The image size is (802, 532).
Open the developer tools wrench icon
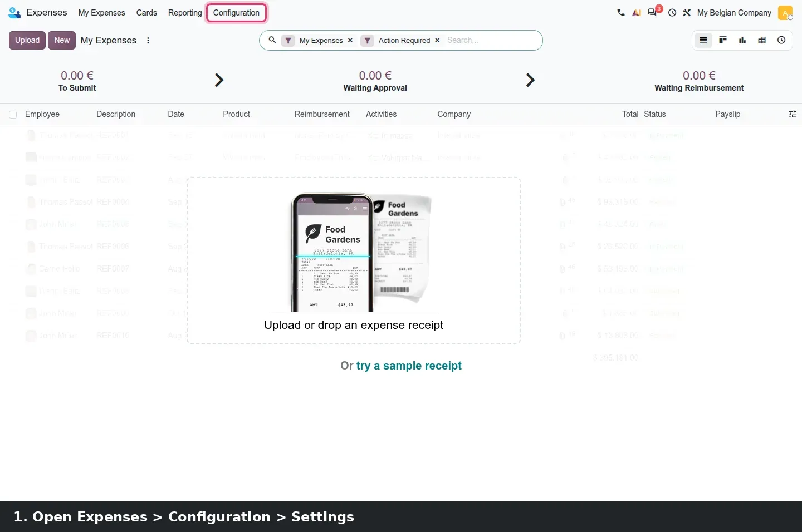pos(687,12)
